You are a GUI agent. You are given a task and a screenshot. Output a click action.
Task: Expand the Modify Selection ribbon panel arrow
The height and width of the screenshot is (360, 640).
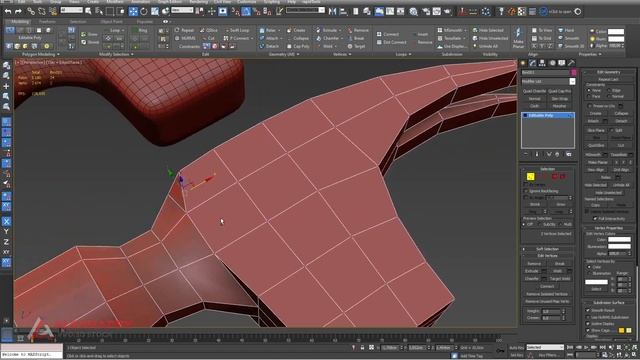132,54
